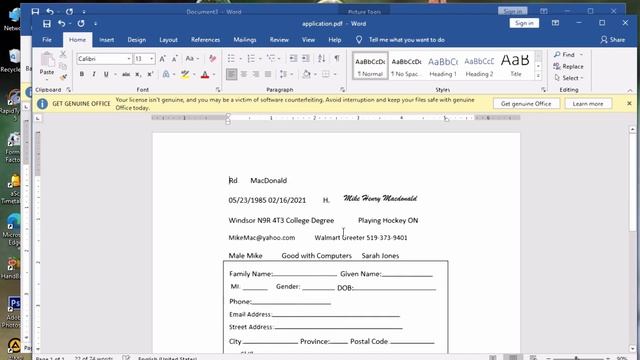This screenshot has width=640, height=360.
Task: Apply the Title style
Action: tap(516, 66)
